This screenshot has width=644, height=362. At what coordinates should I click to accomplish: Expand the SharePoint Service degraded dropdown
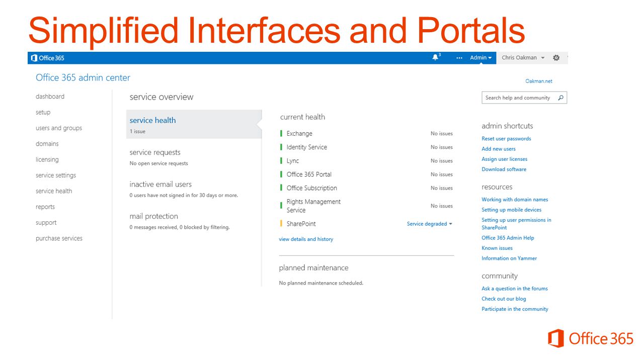click(430, 224)
